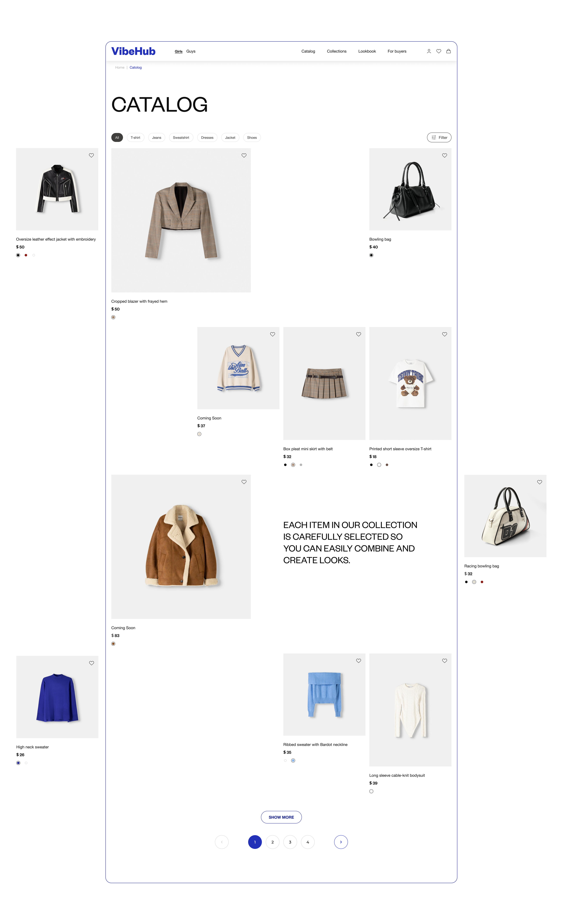Favorite the Box pleat mini skirt heart icon
The width and height of the screenshot is (563, 924).
[359, 334]
